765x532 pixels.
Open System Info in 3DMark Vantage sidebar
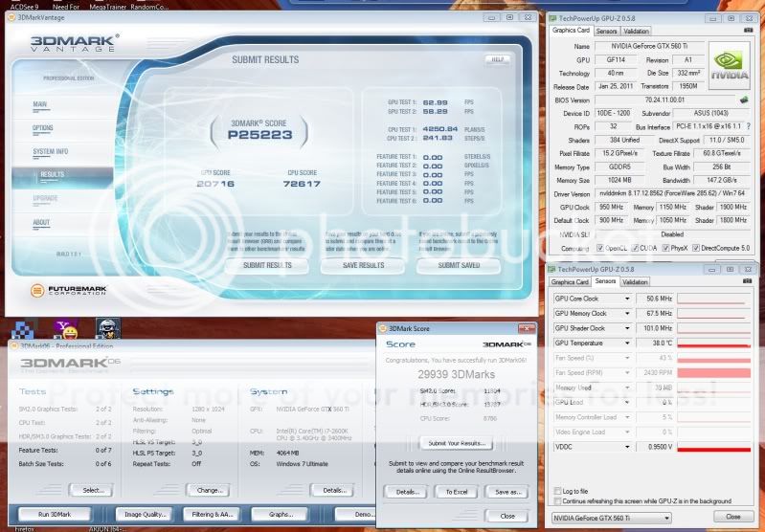[x=50, y=151]
